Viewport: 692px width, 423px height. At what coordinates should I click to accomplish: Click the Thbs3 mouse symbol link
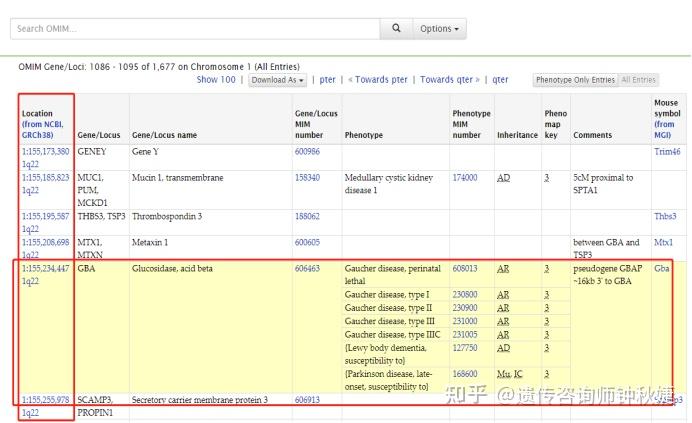pyautogui.click(x=665, y=216)
